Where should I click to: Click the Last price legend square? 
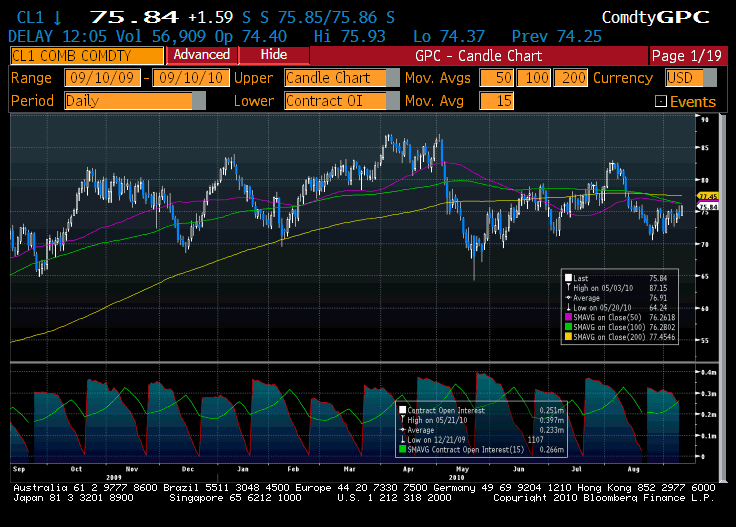click(569, 277)
